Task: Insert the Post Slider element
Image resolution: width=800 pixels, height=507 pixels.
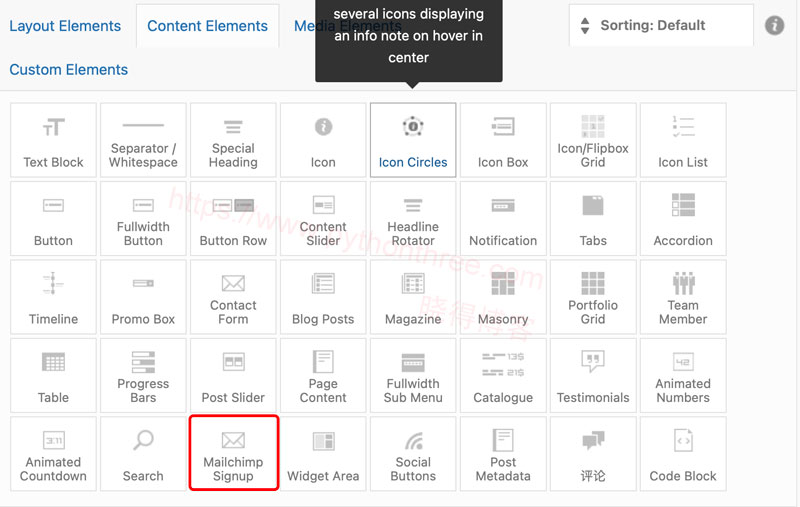Action: click(233, 375)
